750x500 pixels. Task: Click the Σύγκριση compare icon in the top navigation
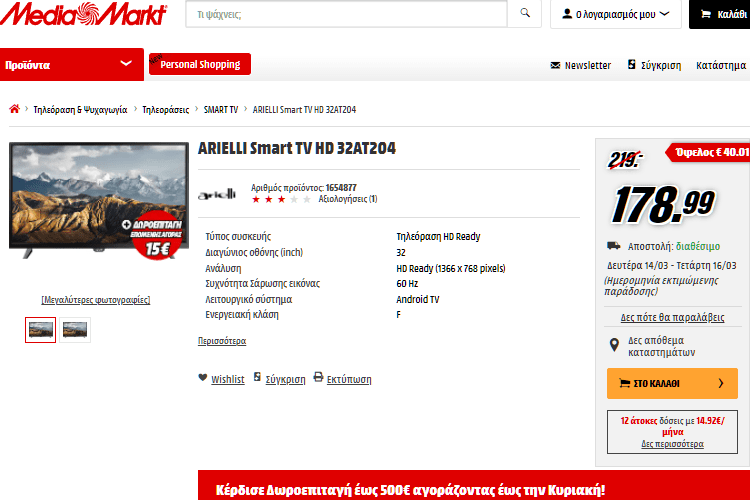631,64
